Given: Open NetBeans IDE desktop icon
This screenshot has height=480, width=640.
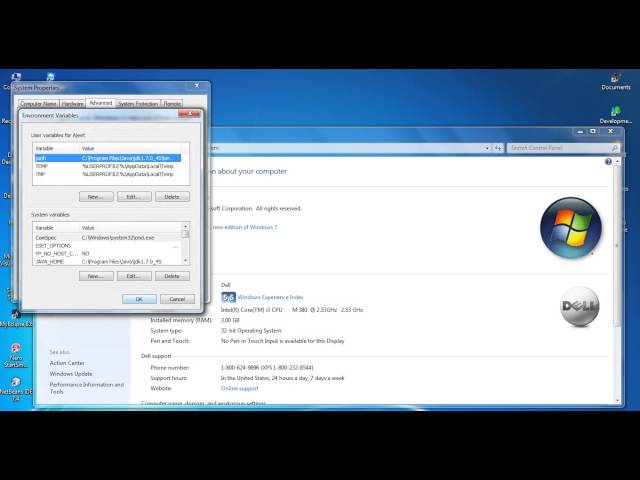Looking at the screenshot, I should coord(16,388).
